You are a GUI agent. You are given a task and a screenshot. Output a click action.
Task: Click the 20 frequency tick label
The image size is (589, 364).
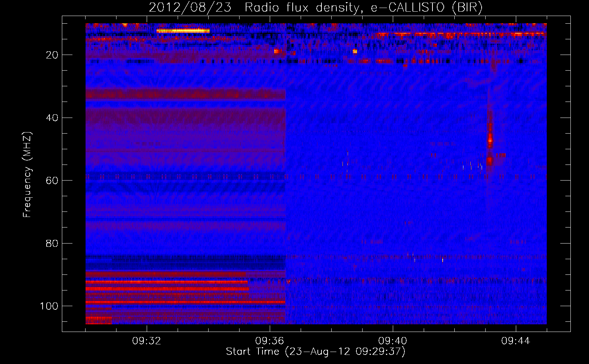(52, 55)
